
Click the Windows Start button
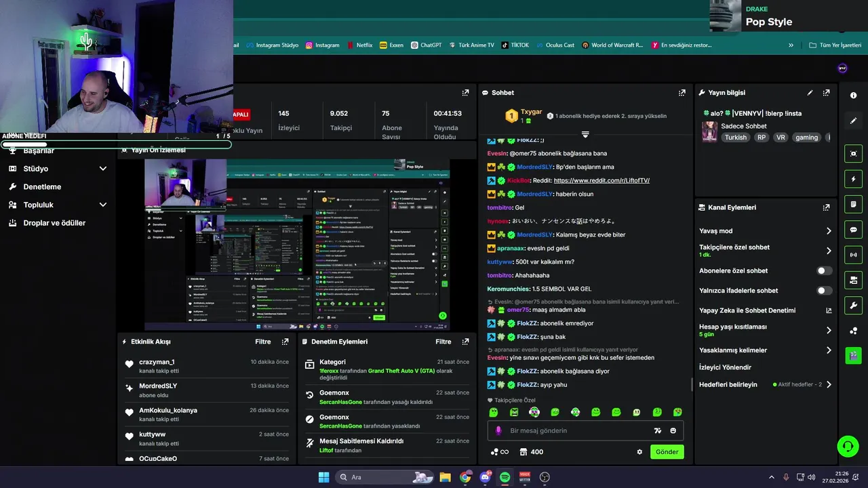tap(323, 477)
